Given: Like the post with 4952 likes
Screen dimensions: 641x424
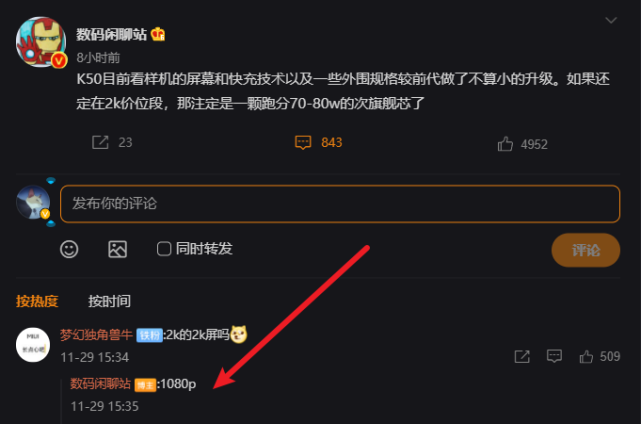Looking at the screenshot, I should (505, 144).
